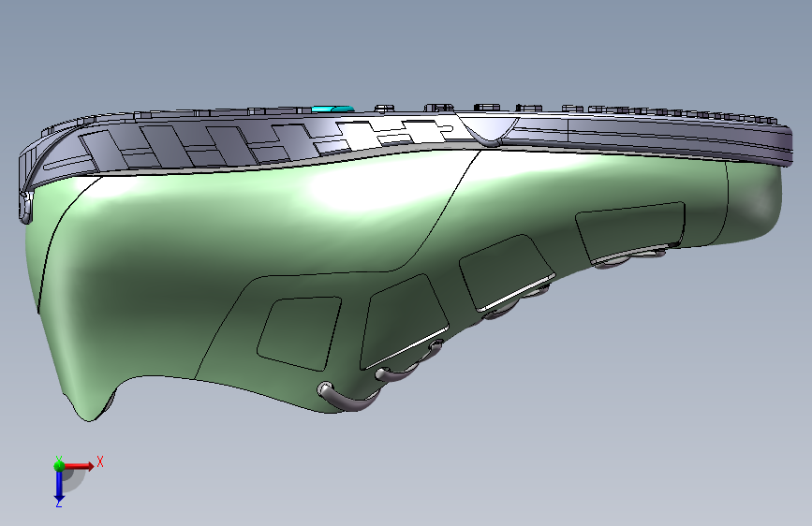Click the red X axis of the triad
This screenshot has width=812, height=526.
(x=80, y=466)
